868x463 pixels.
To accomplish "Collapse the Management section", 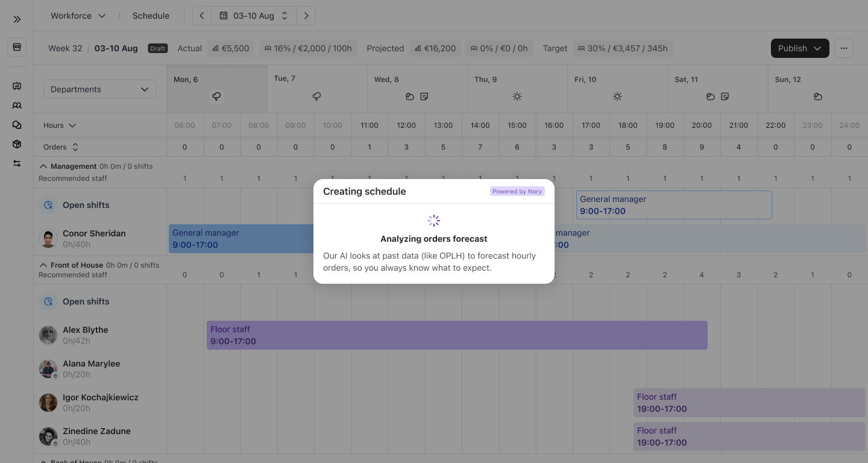I will pos(43,166).
